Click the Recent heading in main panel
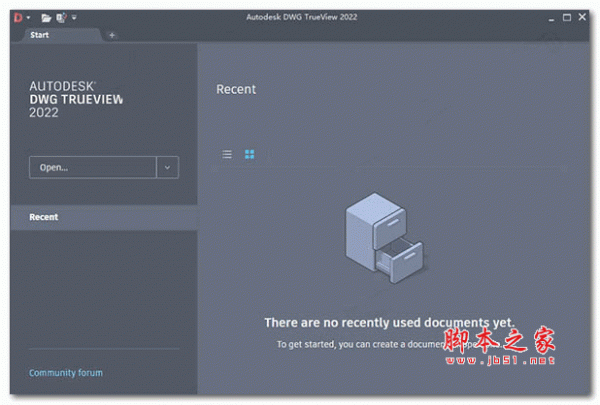The width and height of the screenshot is (600, 405). [x=236, y=89]
